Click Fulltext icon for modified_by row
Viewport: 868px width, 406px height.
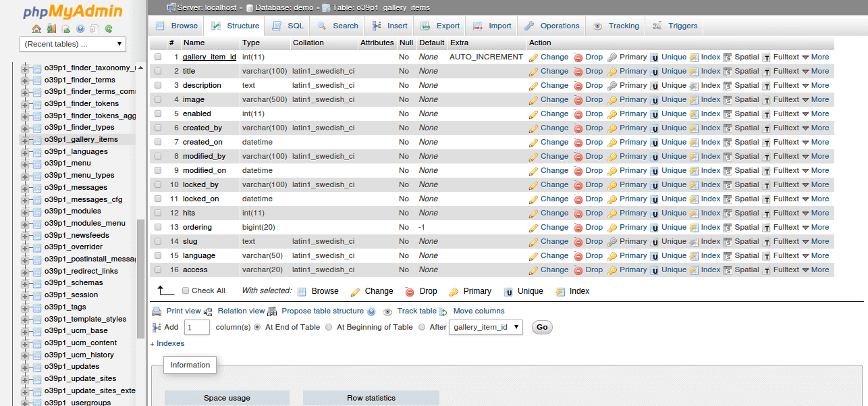click(767, 157)
